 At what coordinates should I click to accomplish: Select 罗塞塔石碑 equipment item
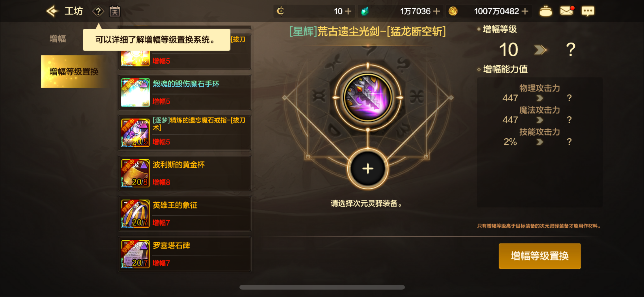pyautogui.click(x=185, y=254)
